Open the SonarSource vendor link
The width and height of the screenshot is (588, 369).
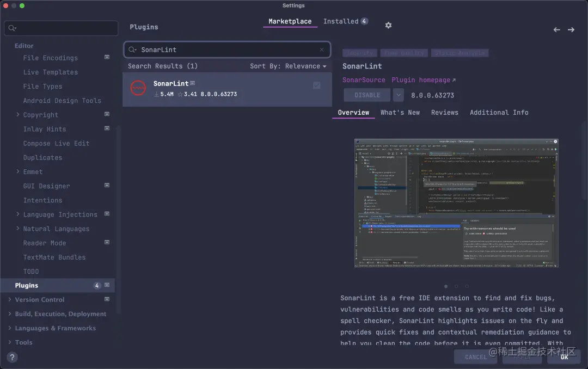tap(364, 80)
